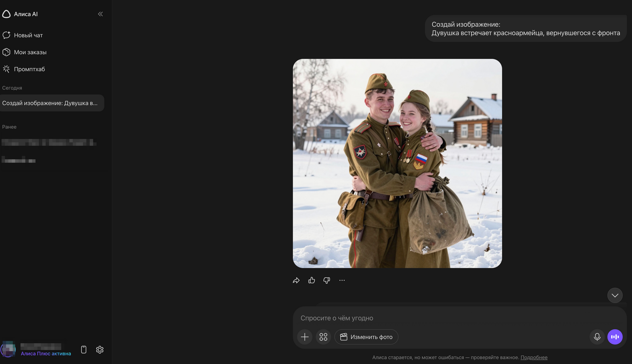Screen dimensions: 632x364
Task: Start voice conversation with purple button
Action: tap(615, 337)
